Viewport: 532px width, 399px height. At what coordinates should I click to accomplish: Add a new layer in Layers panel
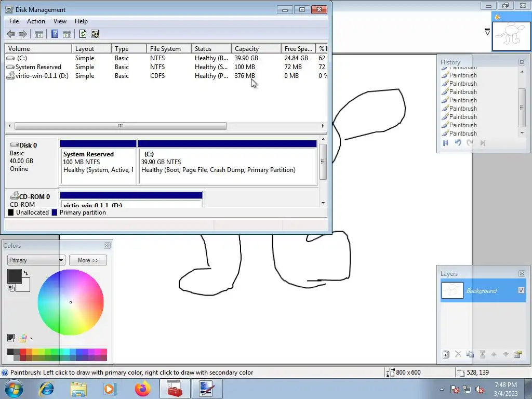[446, 354]
